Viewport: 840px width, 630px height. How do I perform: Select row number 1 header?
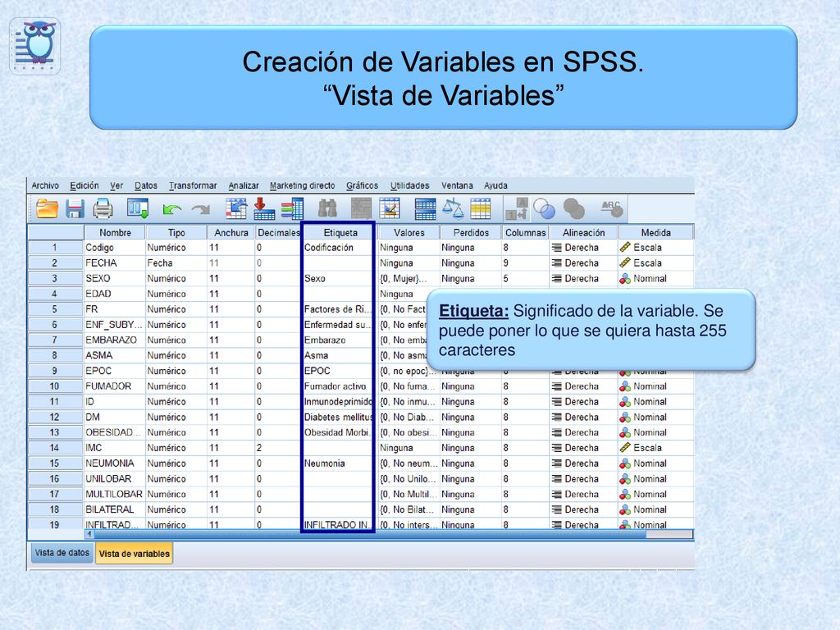[55, 248]
